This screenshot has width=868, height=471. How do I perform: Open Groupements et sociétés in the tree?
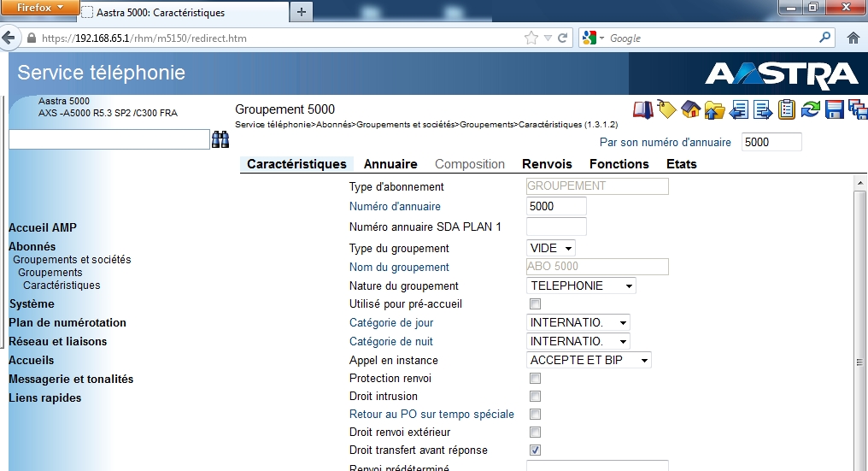coord(72,259)
